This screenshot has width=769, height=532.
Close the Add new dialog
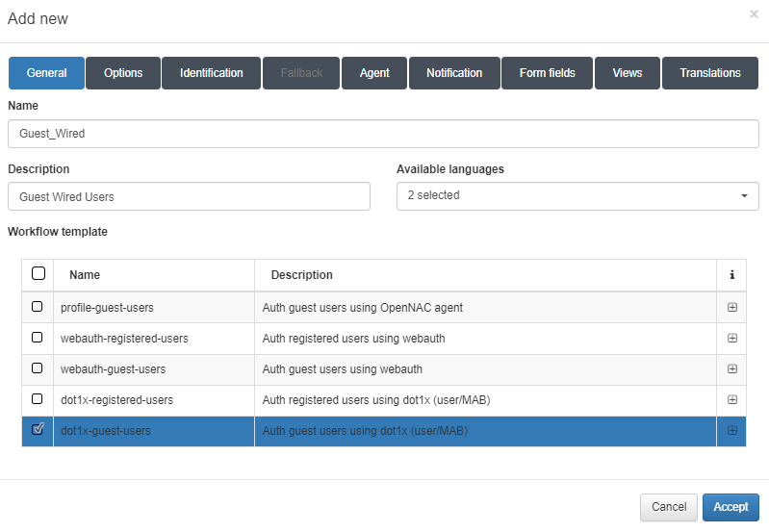coord(754,14)
